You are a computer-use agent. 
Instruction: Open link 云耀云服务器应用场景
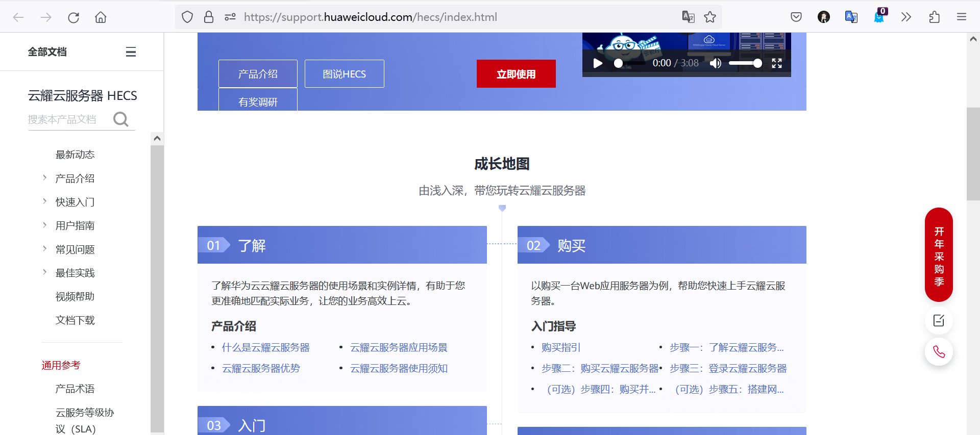pos(399,347)
